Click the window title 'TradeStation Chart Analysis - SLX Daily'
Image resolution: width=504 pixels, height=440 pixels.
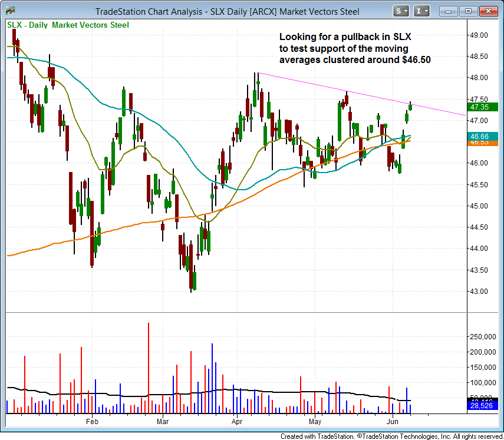(x=228, y=12)
